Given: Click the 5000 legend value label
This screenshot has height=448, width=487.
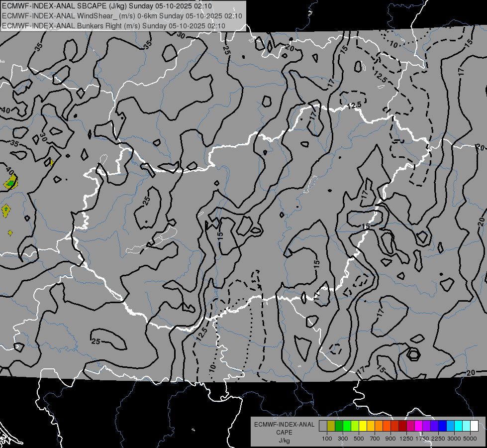Looking at the screenshot, I should 470,439.
